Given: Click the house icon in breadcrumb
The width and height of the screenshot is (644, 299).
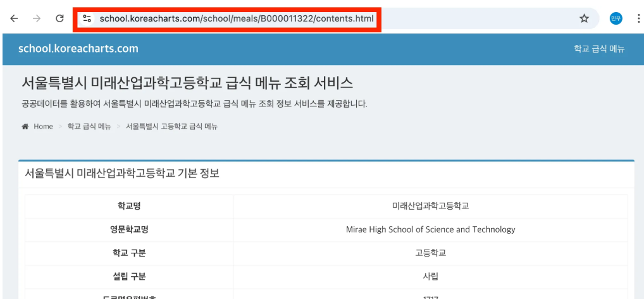Looking at the screenshot, I should point(25,127).
